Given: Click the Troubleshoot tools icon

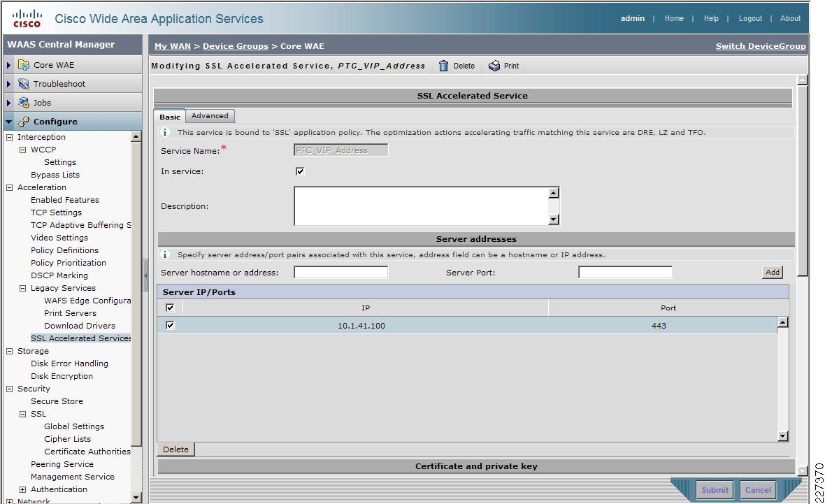Looking at the screenshot, I should click(x=24, y=84).
